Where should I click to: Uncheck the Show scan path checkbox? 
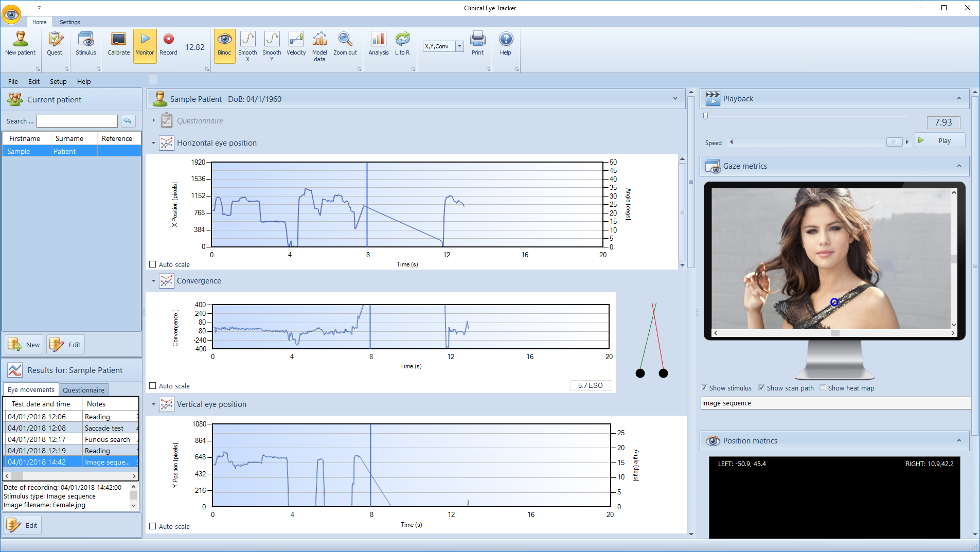(x=762, y=388)
